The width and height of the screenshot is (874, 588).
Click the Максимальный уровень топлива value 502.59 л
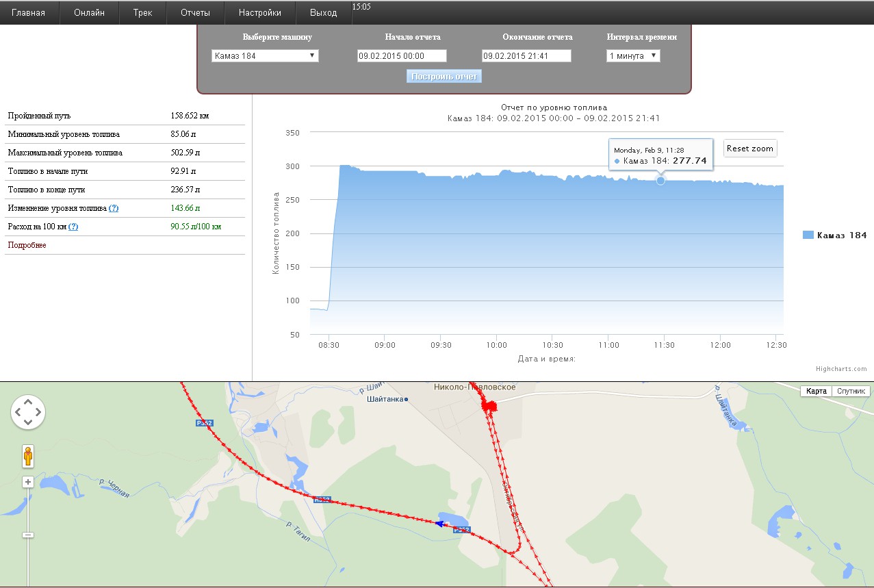point(185,153)
